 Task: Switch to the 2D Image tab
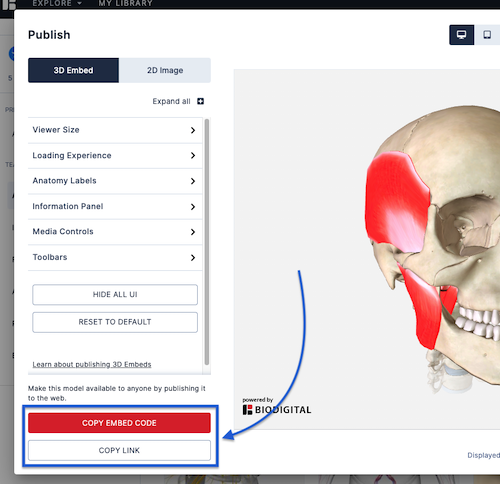pos(165,70)
